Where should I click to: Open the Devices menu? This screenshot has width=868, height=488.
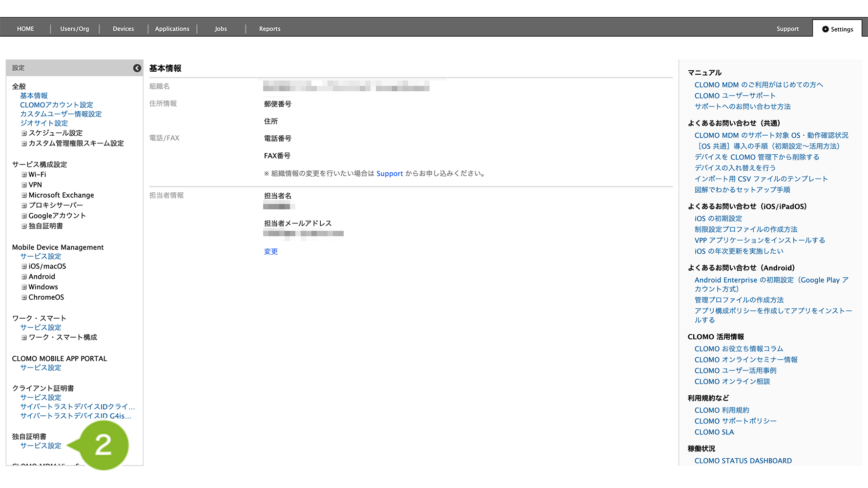click(x=123, y=29)
